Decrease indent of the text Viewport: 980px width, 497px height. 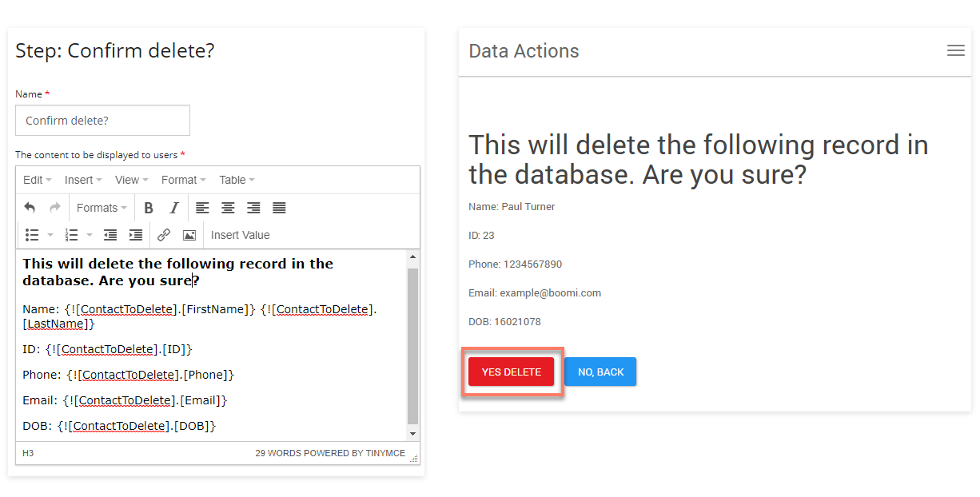[110, 235]
